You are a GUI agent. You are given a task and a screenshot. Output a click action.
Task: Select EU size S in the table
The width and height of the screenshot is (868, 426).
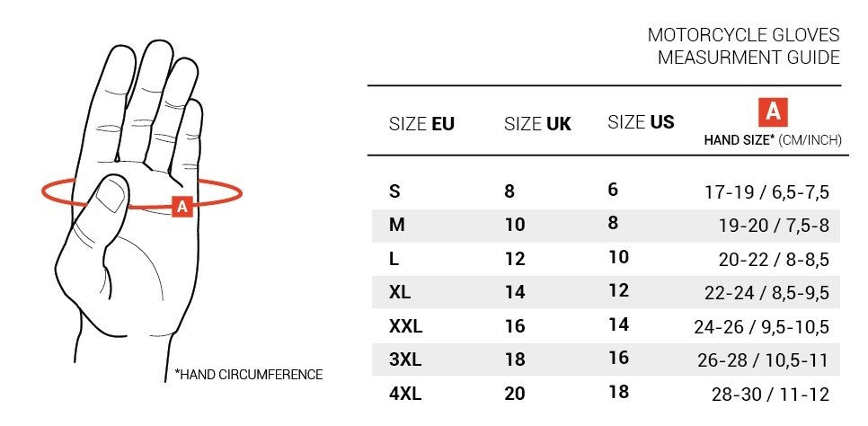point(394,191)
